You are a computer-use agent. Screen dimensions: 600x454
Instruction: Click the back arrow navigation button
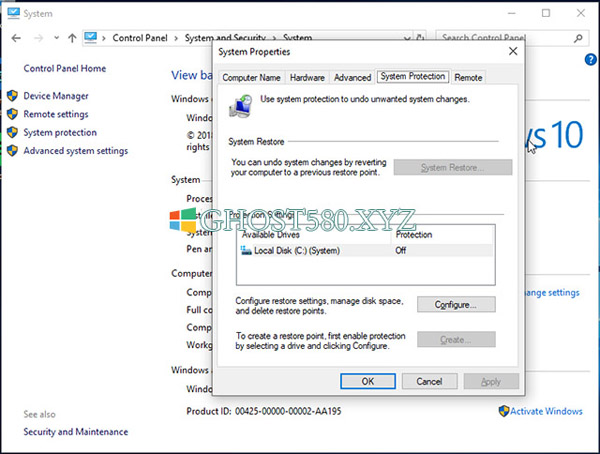click(x=16, y=38)
